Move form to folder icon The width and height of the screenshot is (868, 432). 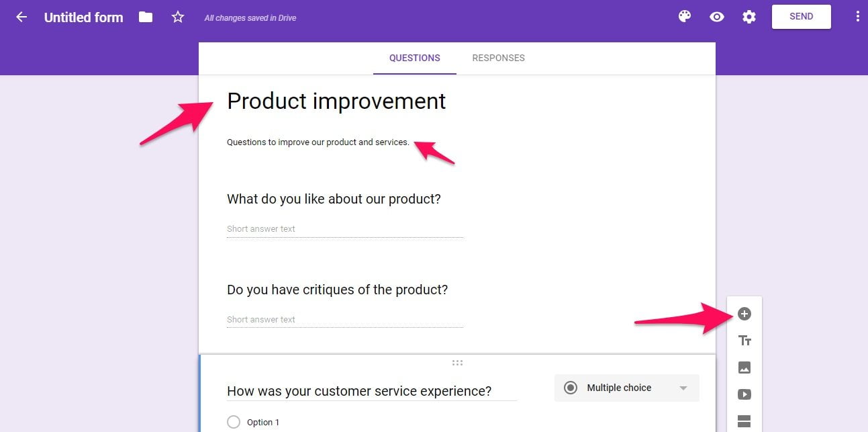tap(146, 17)
